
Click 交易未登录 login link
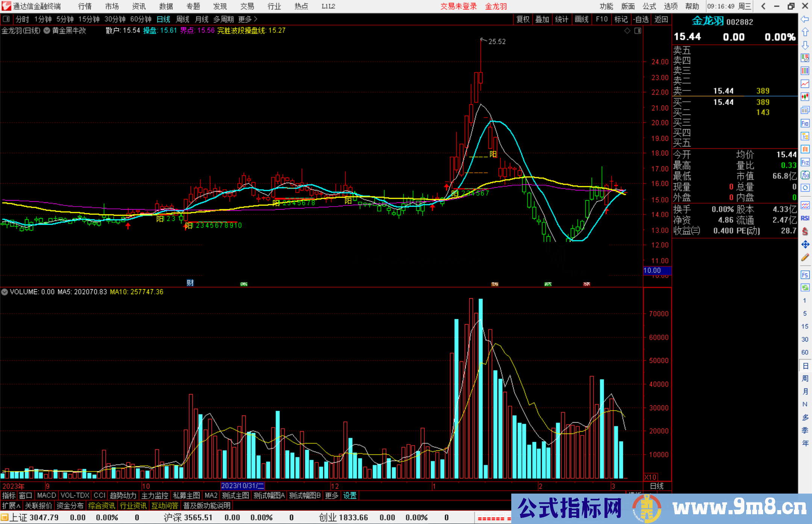(x=459, y=6)
